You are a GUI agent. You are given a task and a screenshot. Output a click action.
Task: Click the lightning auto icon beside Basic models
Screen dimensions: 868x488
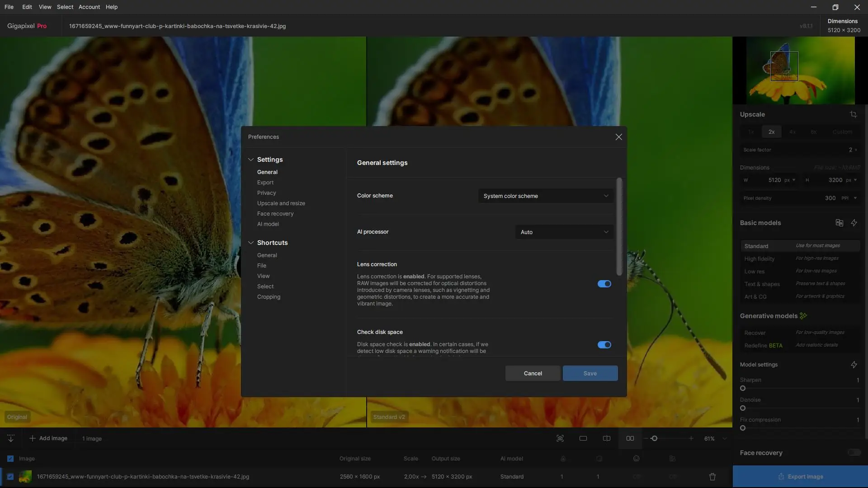pos(854,223)
